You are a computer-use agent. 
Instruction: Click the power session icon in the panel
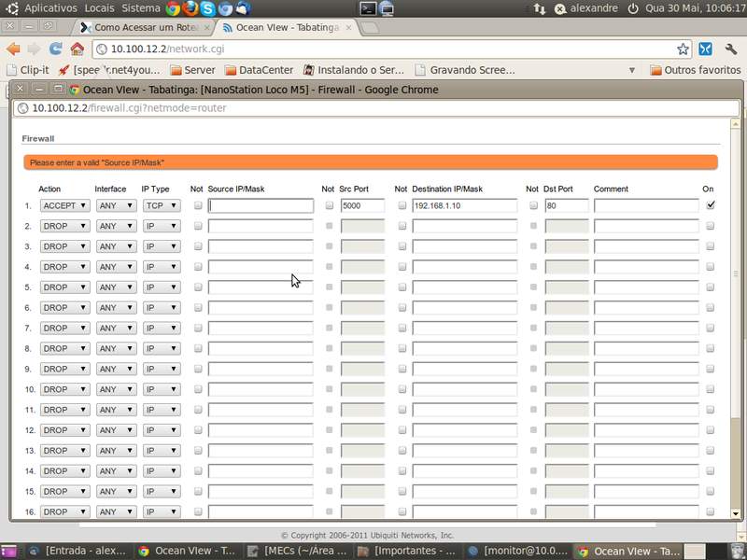pyautogui.click(x=633, y=8)
